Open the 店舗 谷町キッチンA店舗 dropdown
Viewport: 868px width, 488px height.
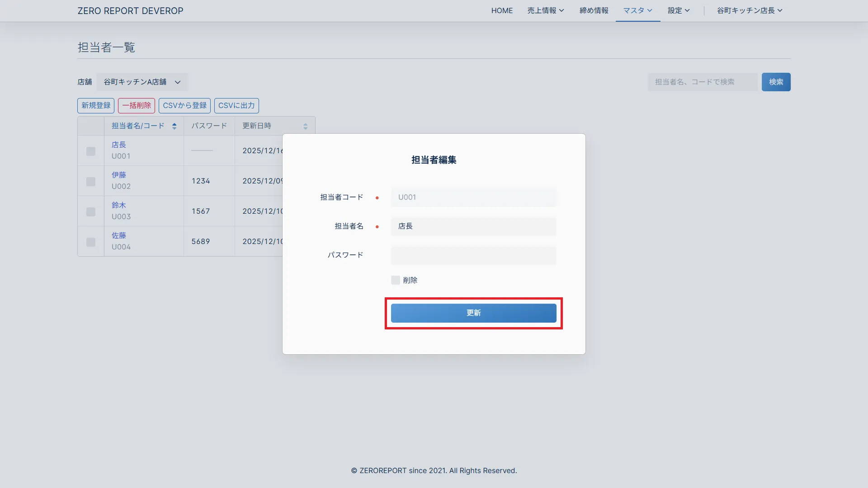pyautogui.click(x=142, y=82)
